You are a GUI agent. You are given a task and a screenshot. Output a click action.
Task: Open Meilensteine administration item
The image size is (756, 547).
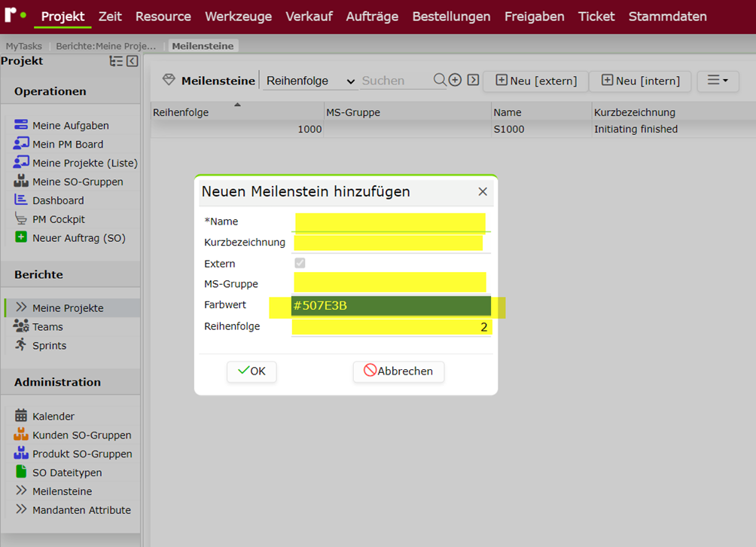(62, 491)
